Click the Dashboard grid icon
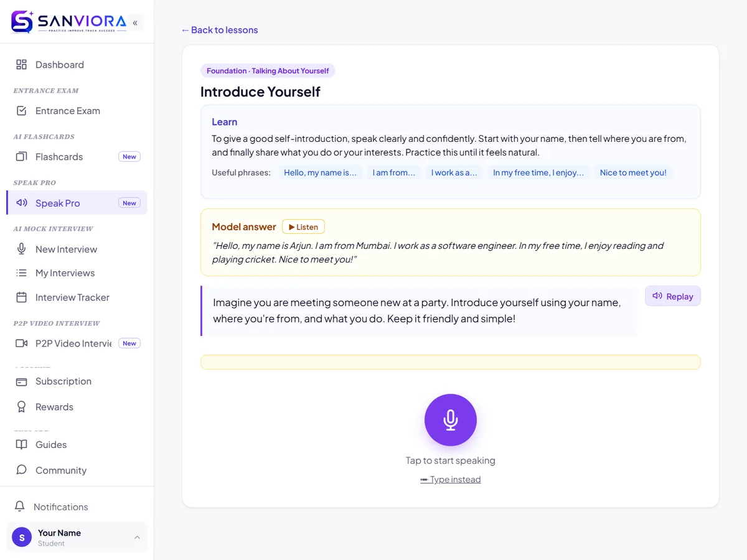The width and height of the screenshot is (747, 560). tap(22, 65)
